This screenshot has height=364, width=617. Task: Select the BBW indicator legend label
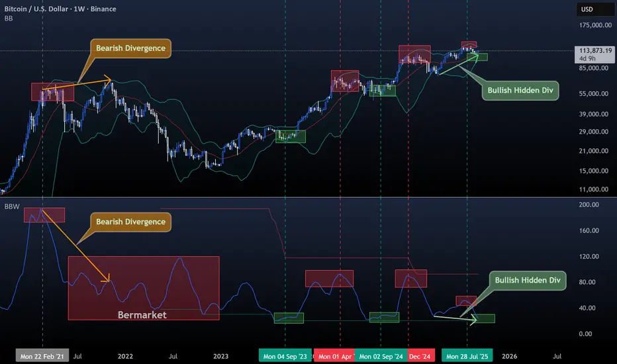[x=12, y=206]
